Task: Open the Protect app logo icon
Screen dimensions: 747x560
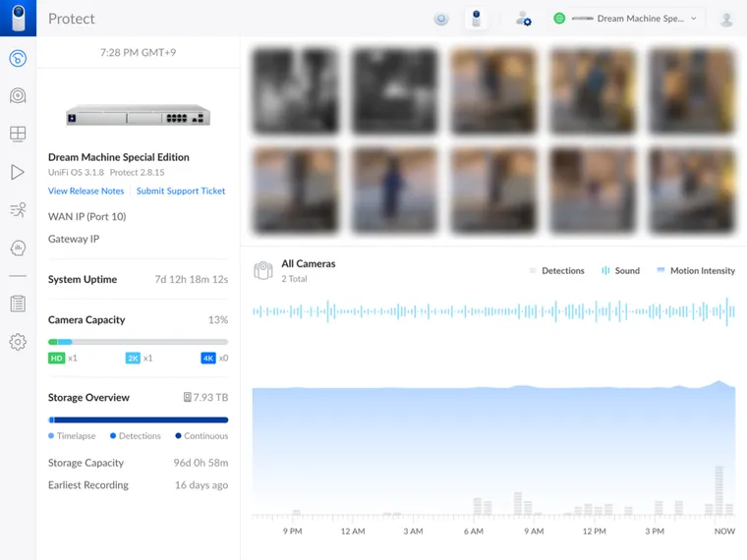Action: (18, 18)
